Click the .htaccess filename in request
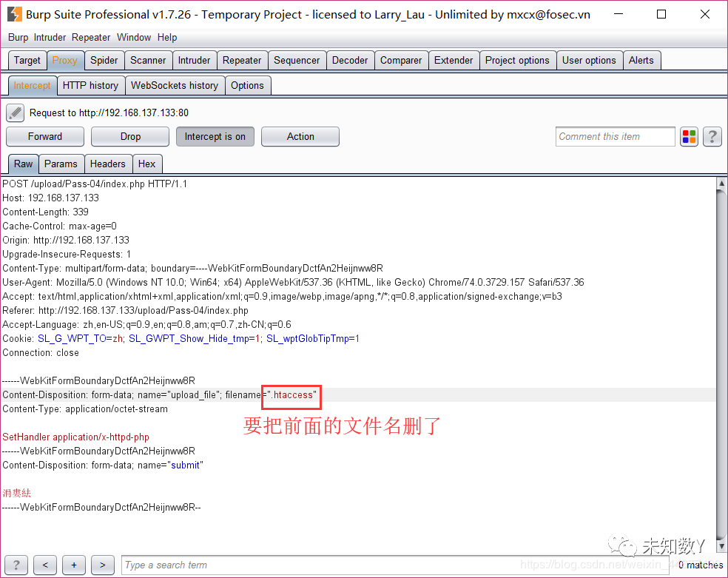This screenshot has height=578, width=728. pos(293,395)
